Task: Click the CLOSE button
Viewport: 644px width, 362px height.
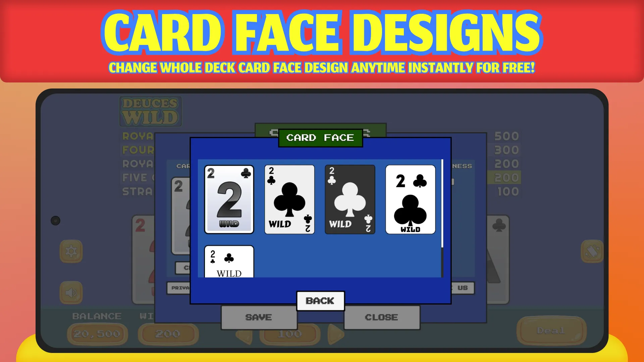Action: coord(381,317)
